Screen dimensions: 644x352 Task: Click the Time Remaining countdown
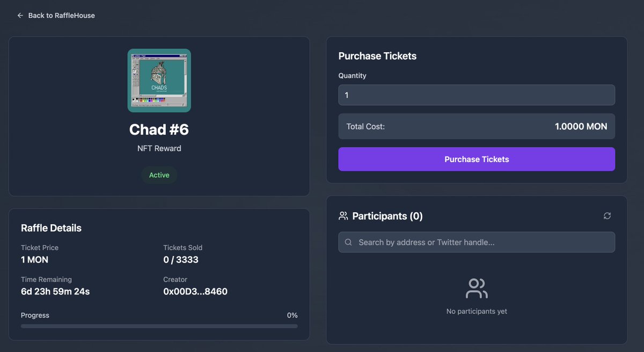coord(55,292)
